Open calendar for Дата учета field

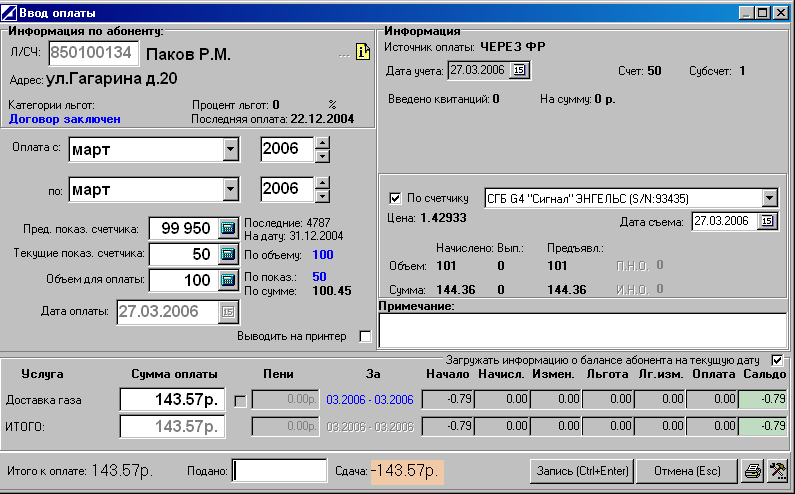click(518, 70)
